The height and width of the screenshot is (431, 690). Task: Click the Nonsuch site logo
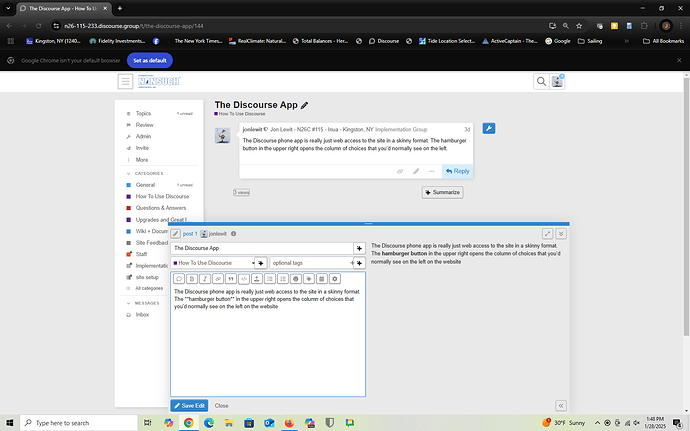pyautogui.click(x=159, y=81)
